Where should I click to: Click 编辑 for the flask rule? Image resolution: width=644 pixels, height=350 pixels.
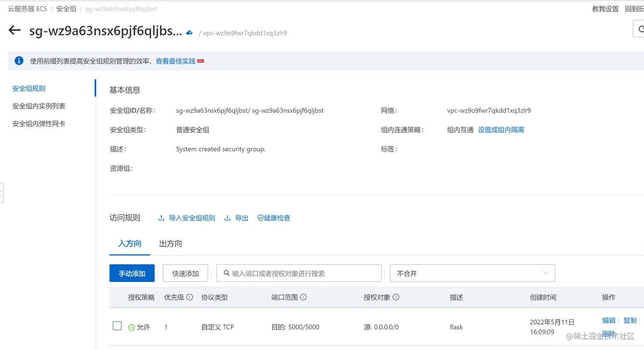click(609, 320)
